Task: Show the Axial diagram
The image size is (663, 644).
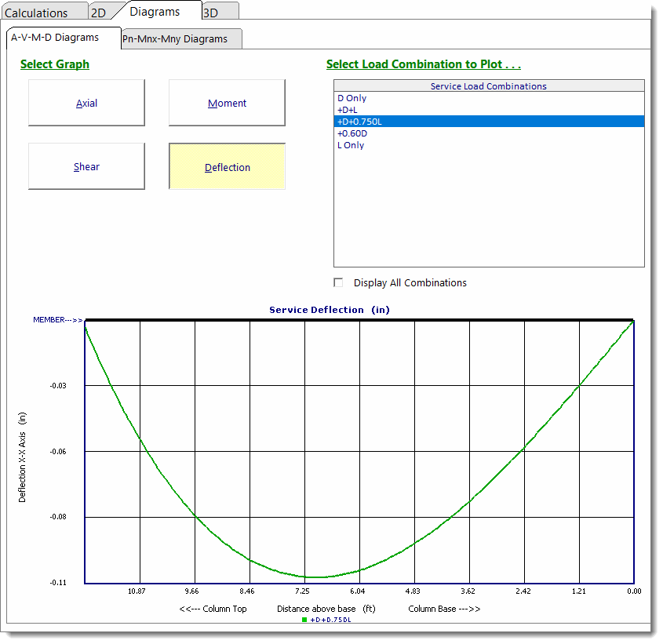Action: coord(86,103)
